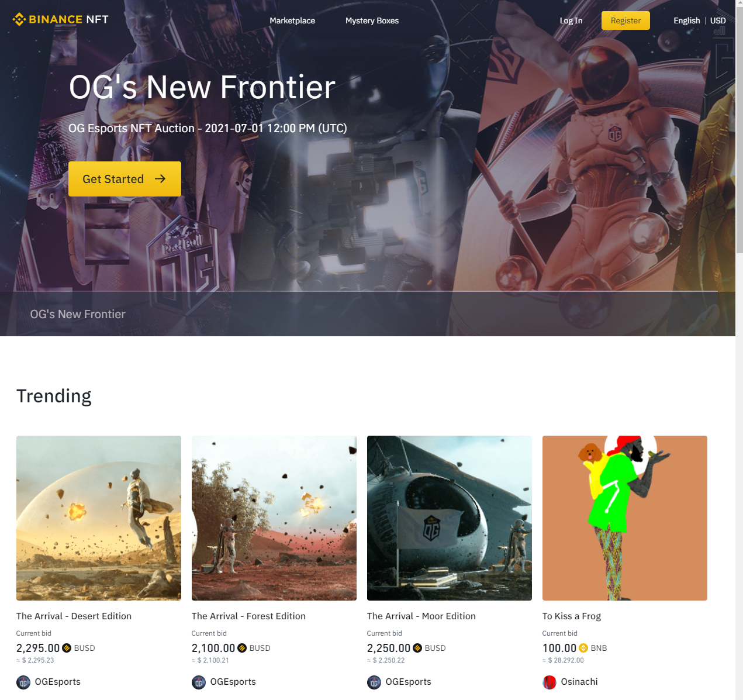Click The Arrival - Forest Edition title
743x700 pixels.
[248, 616]
